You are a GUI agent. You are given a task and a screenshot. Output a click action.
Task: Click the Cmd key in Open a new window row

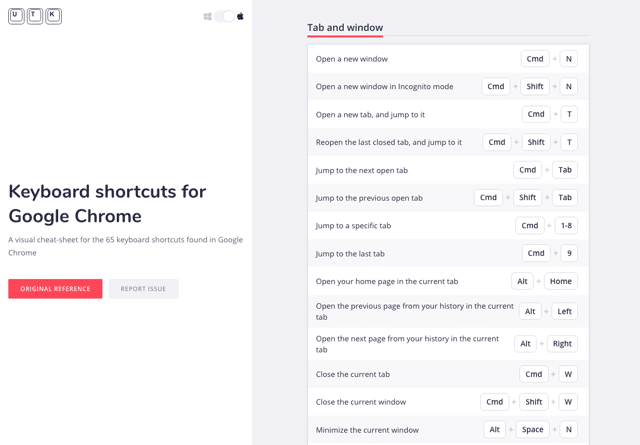535,59
